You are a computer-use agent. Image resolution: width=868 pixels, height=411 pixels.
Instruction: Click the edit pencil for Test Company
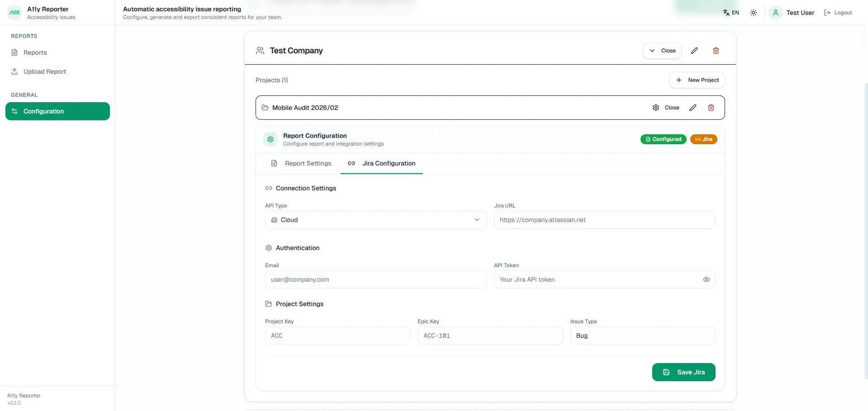694,51
